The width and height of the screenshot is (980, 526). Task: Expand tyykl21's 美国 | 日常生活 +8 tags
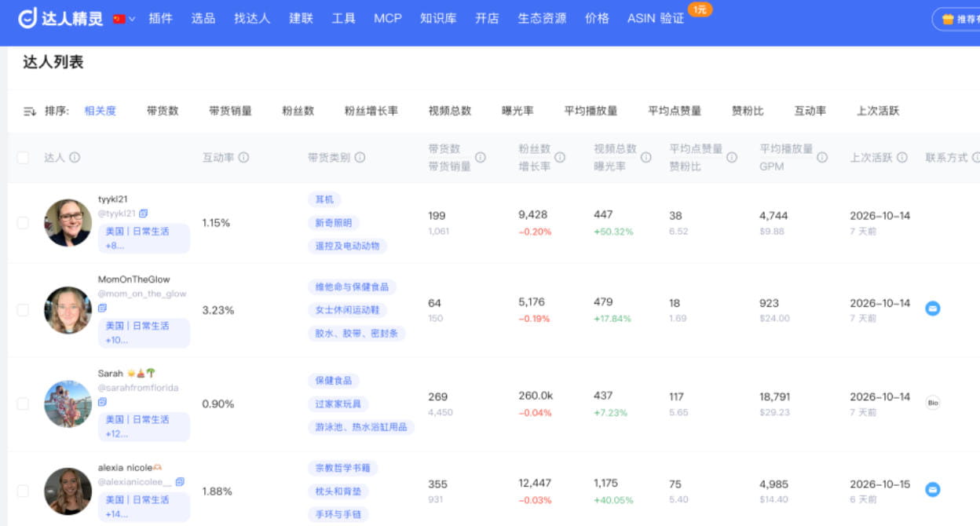(144, 239)
